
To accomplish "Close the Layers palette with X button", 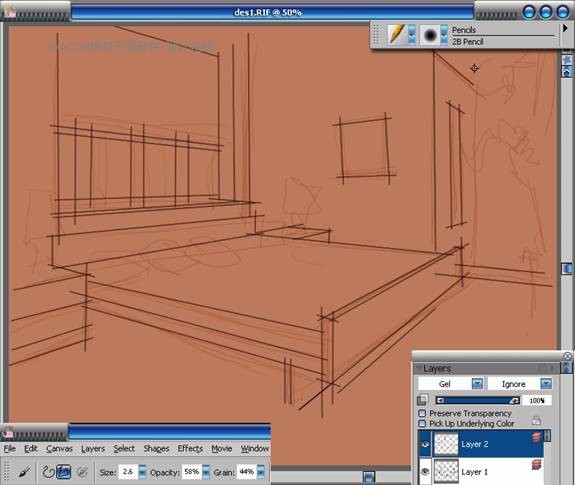I will pyautogui.click(x=567, y=356).
